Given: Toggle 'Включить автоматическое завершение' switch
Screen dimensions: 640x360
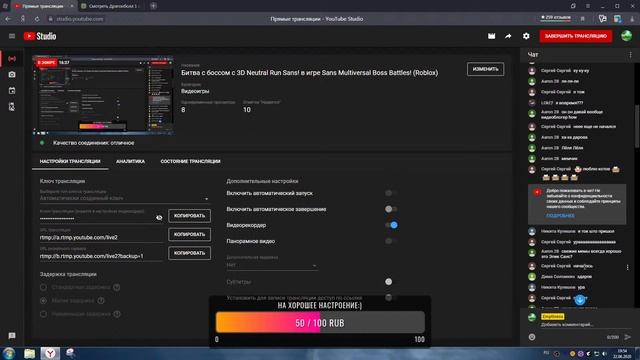Looking at the screenshot, I should (x=391, y=209).
